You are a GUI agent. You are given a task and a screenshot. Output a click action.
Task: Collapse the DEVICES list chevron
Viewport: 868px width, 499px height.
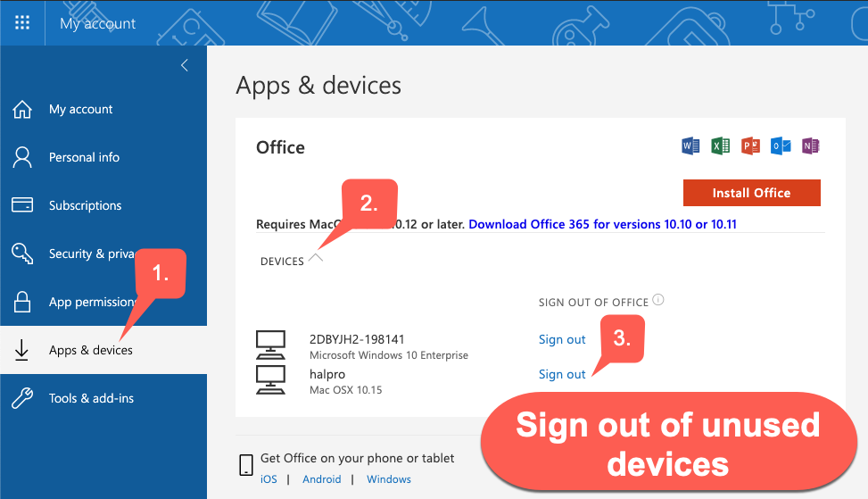[x=316, y=257]
